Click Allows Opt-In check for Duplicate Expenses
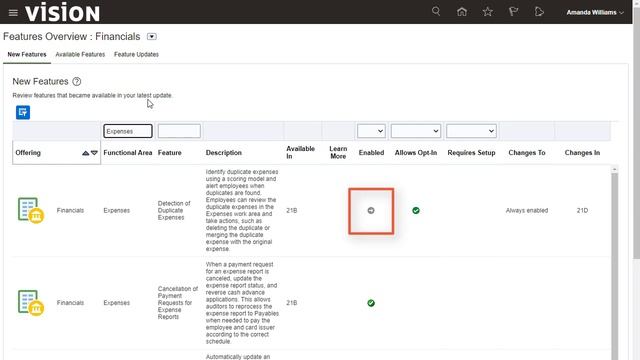 (x=416, y=211)
